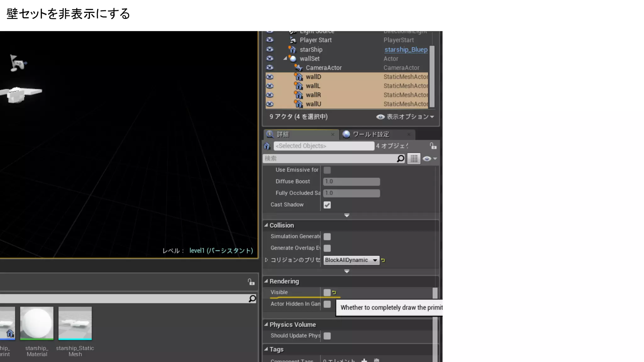Click the details search magnifier icon
644x362 pixels.
coord(400,159)
